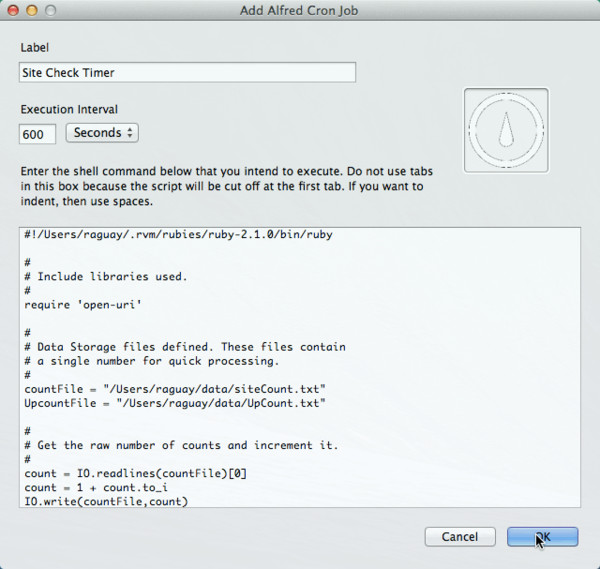Viewport: 600px width, 569px height.
Task: Click the line IO.write(countFile,count)
Action: [106, 502]
